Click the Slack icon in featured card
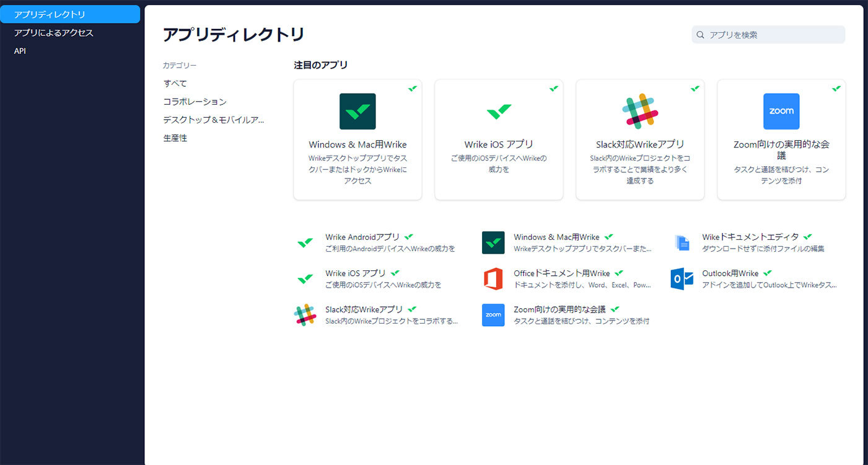 coord(640,112)
